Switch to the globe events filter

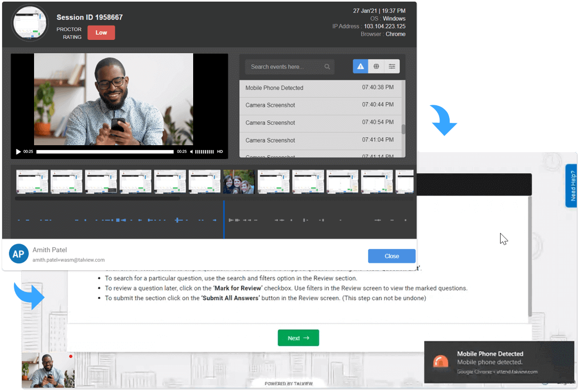376,66
